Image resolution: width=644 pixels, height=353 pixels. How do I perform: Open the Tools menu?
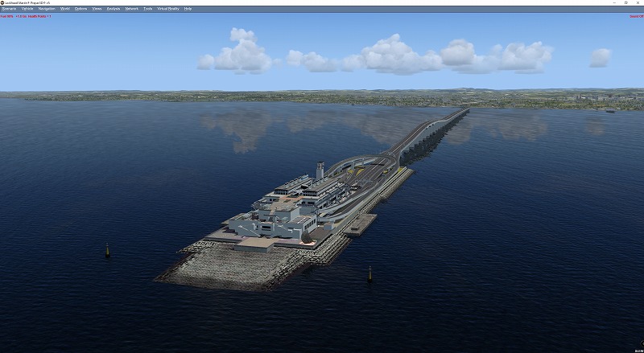coord(147,8)
